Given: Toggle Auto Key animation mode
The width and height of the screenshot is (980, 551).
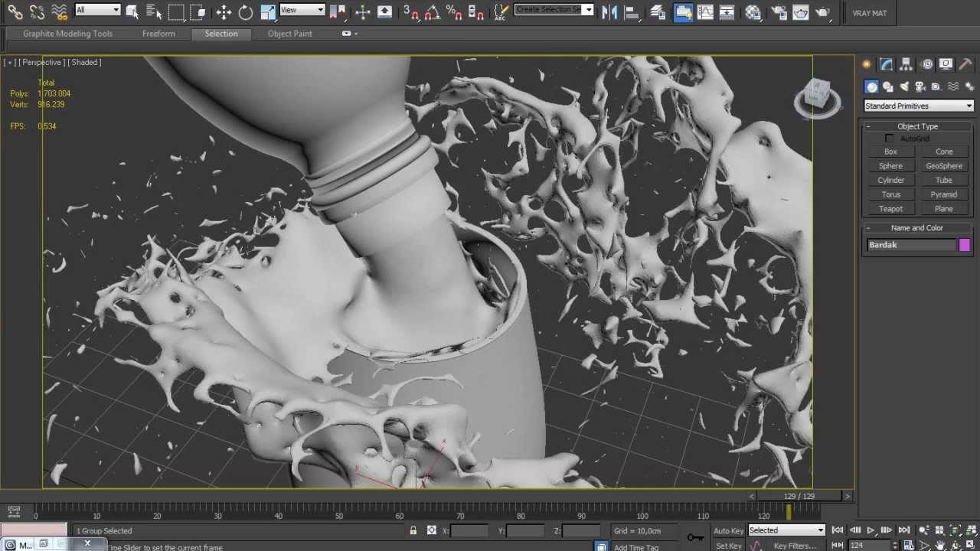Looking at the screenshot, I should 728,530.
